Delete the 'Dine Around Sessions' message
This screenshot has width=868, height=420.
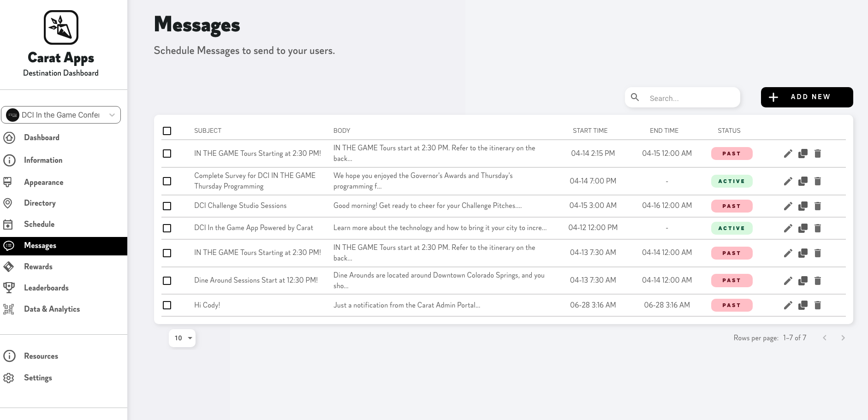[818, 281]
